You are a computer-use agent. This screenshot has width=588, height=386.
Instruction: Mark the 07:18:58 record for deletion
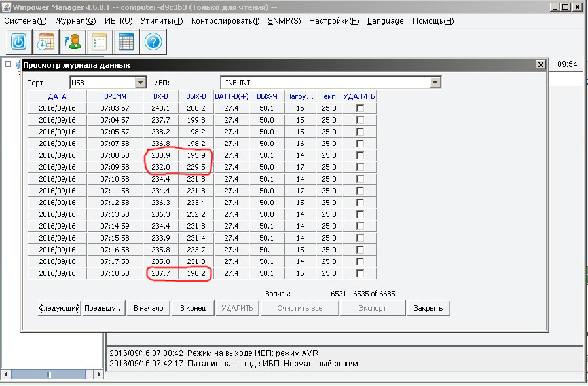(359, 273)
